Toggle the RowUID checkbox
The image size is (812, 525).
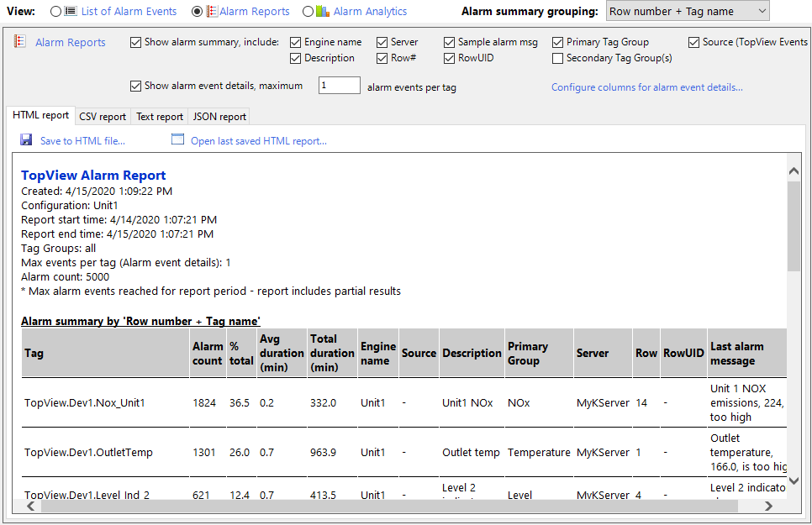click(x=450, y=59)
